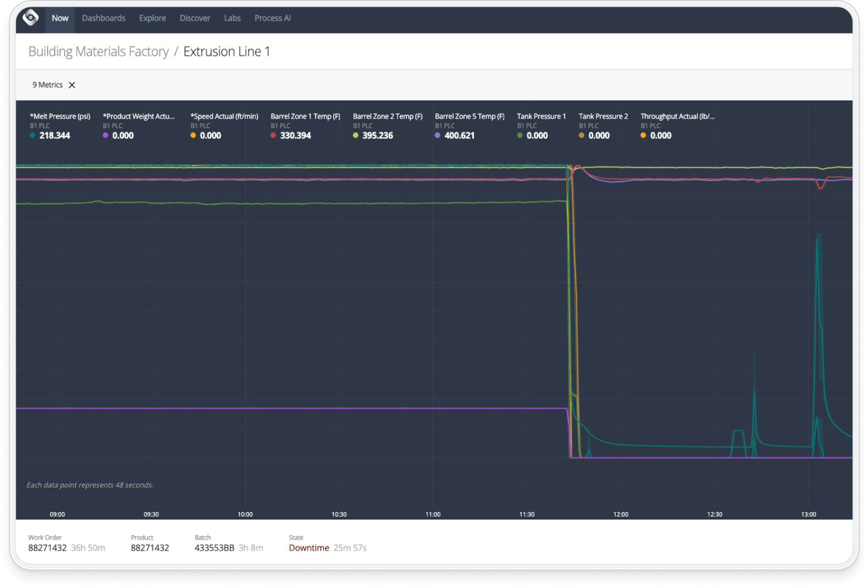The image size is (868, 588).
Task: Click the purple Product Weight legend dot
Action: pyautogui.click(x=105, y=135)
